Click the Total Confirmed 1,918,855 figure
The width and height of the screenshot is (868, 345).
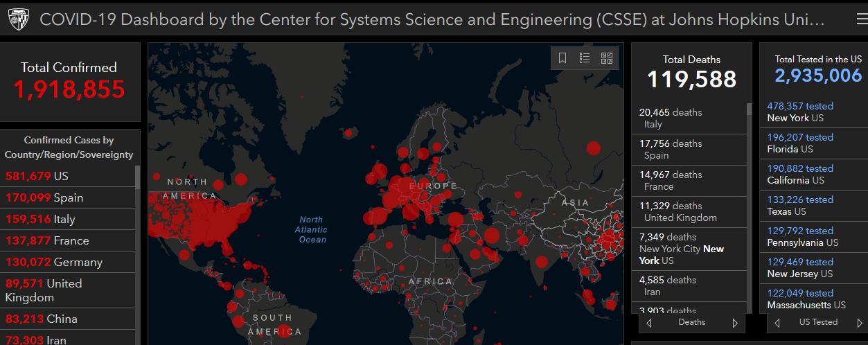(x=69, y=89)
